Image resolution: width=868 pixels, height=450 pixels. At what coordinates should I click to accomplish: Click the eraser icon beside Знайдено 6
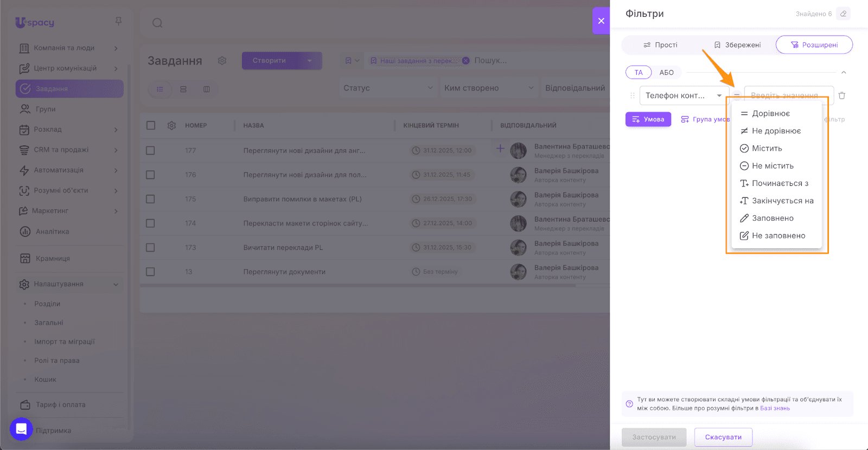click(x=843, y=14)
